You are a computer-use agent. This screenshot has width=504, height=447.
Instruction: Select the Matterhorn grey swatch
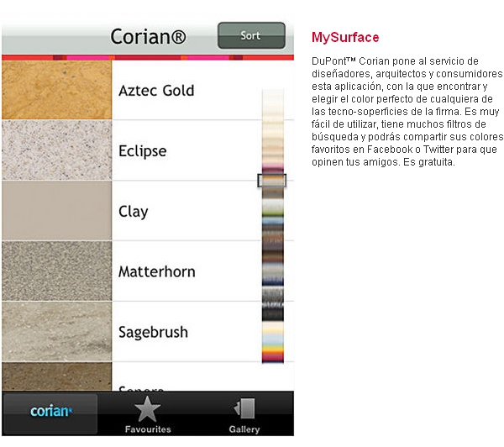[56, 271]
